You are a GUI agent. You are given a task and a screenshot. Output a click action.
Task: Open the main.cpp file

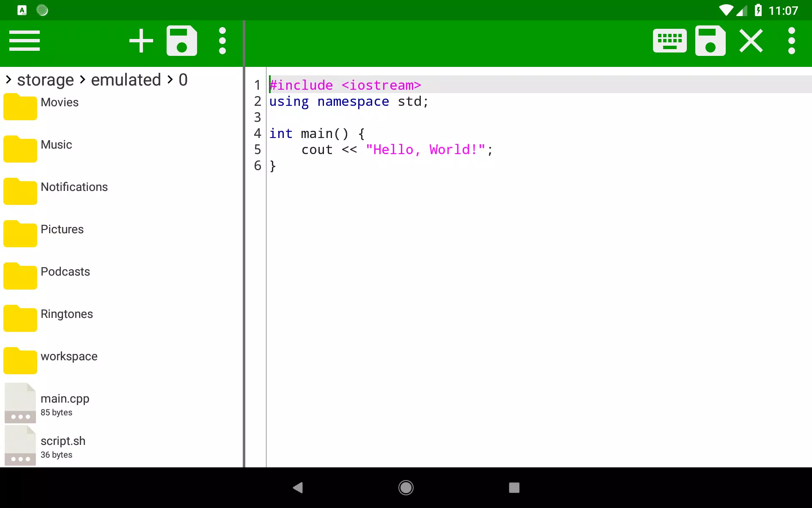[x=121, y=403]
